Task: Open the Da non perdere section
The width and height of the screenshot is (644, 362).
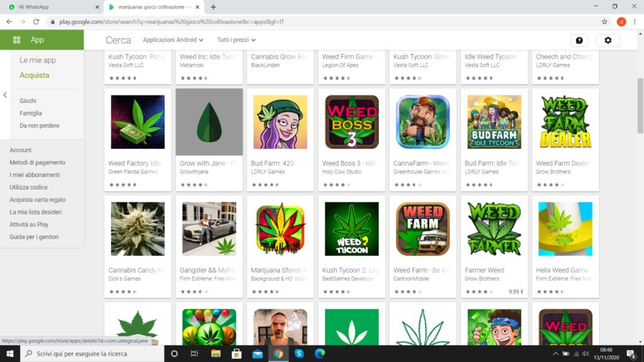Action: tap(40, 125)
